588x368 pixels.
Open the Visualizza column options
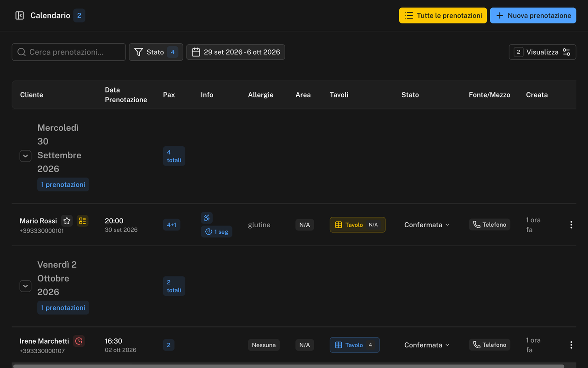point(543,52)
